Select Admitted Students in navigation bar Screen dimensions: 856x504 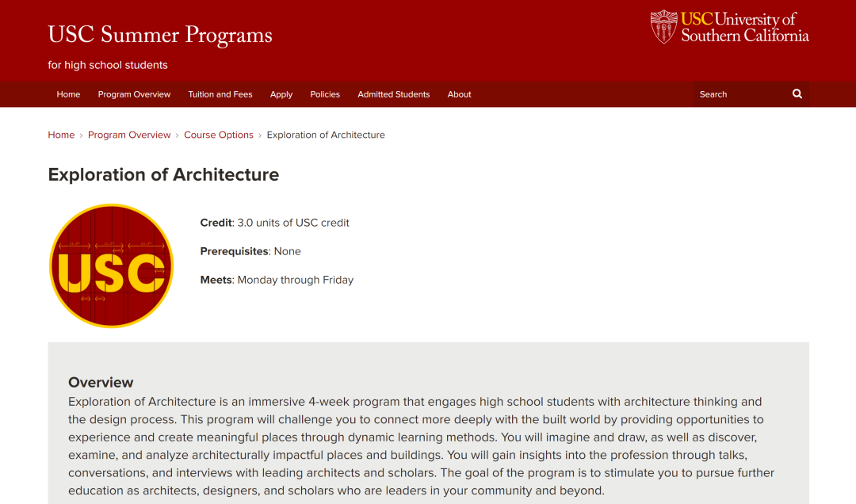(394, 94)
